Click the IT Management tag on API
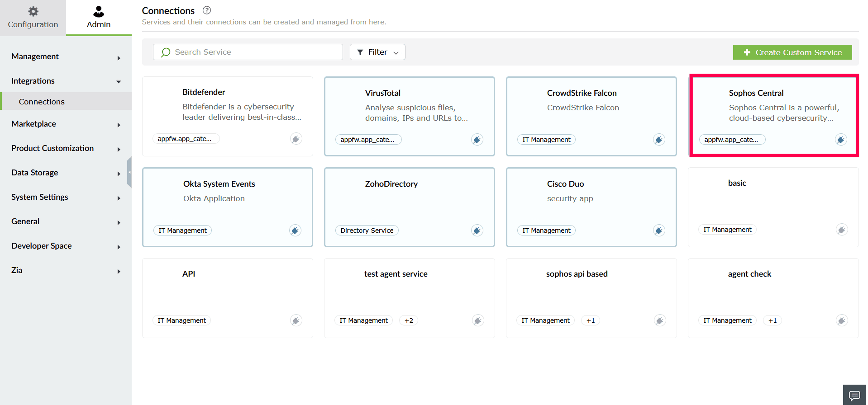 181,320
